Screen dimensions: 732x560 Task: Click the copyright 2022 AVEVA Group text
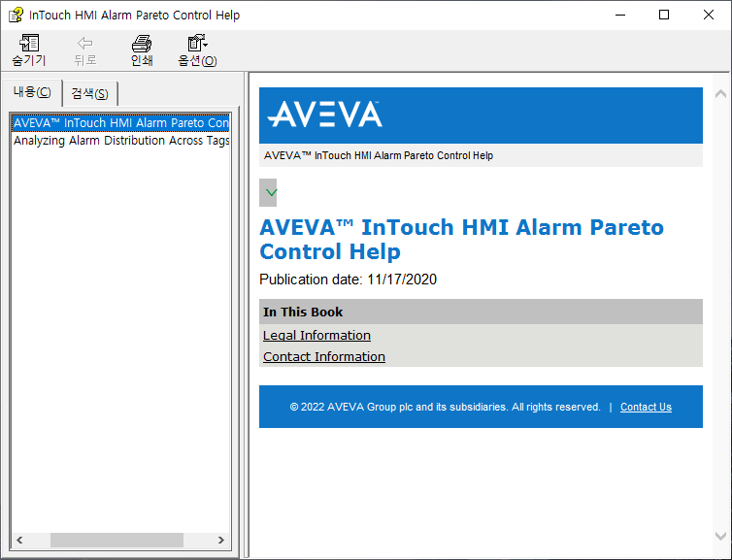point(445,407)
